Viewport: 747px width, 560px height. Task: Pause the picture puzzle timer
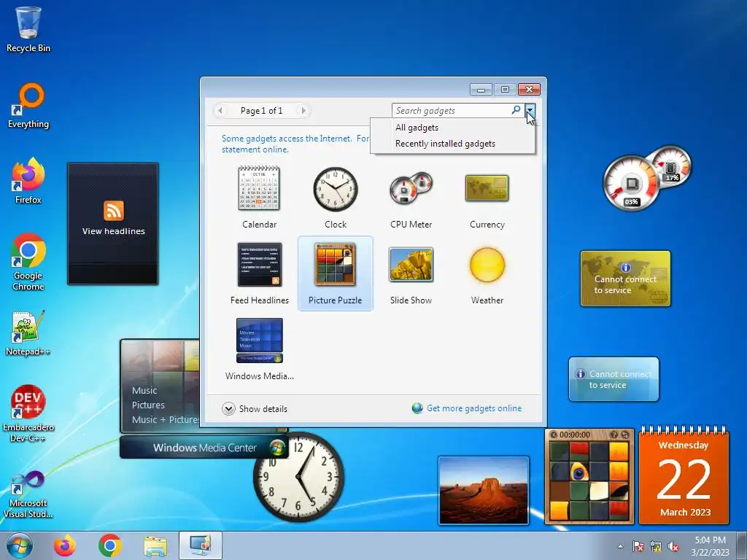pos(554,435)
